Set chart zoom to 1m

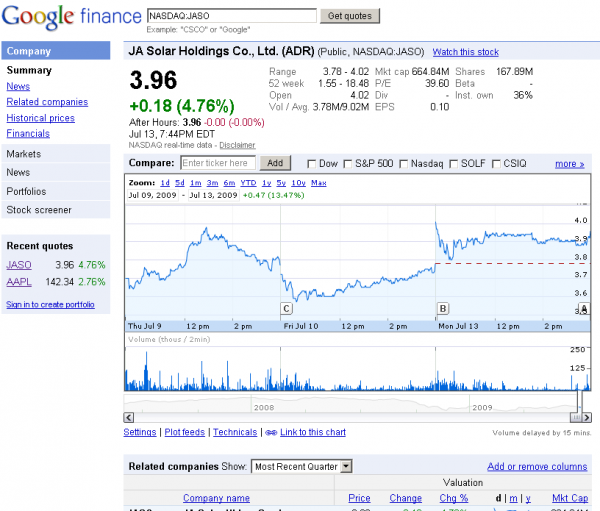tap(196, 183)
